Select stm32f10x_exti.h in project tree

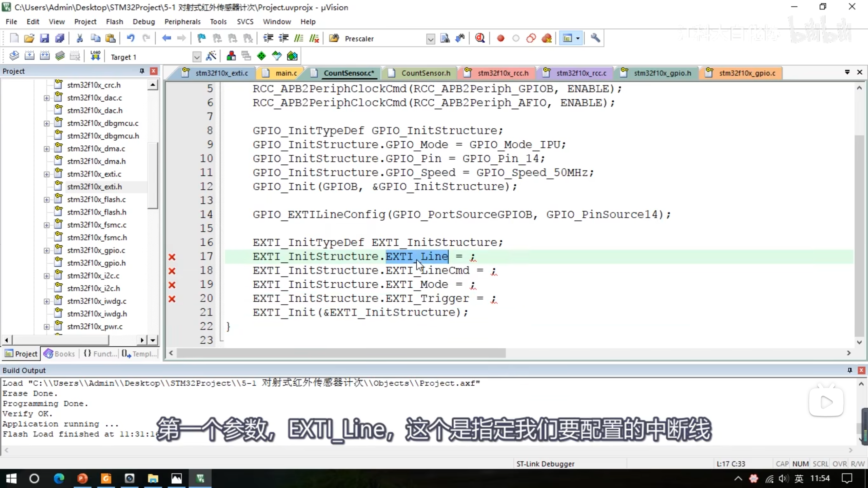(94, 187)
